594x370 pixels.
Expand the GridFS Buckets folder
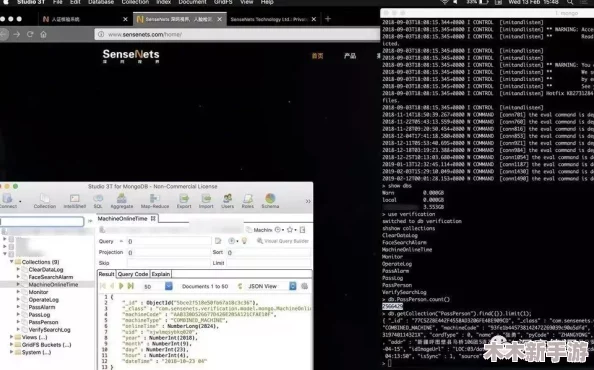pyautogui.click(x=12, y=345)
